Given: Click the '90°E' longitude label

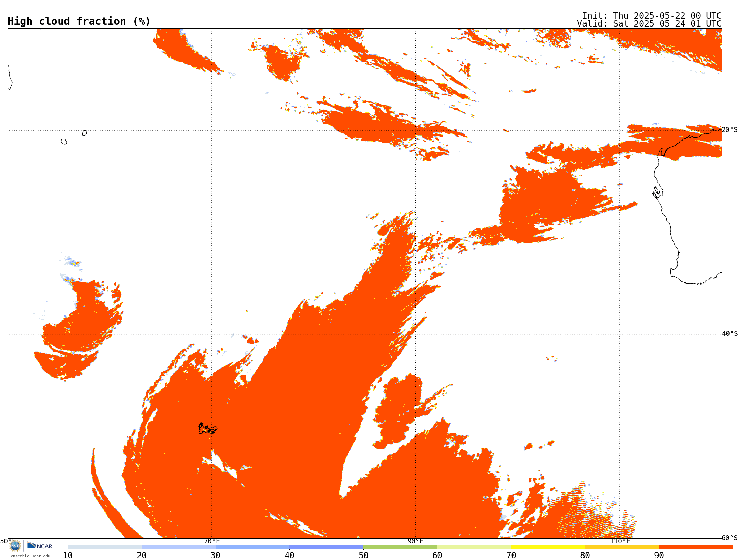Looking at the screenshot, I should point(415,541).
